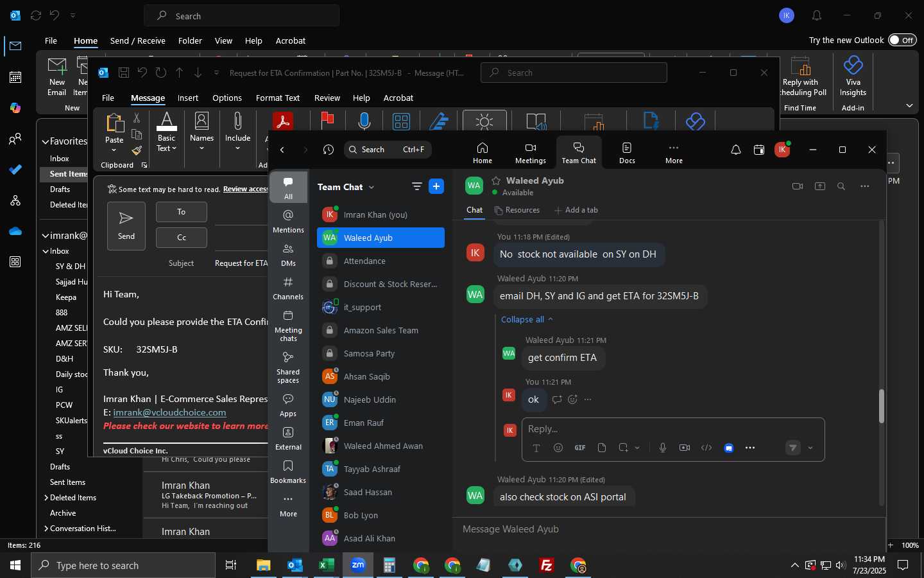
Task: Open Zoom chat history clock icon
Action: pos(329,150)
